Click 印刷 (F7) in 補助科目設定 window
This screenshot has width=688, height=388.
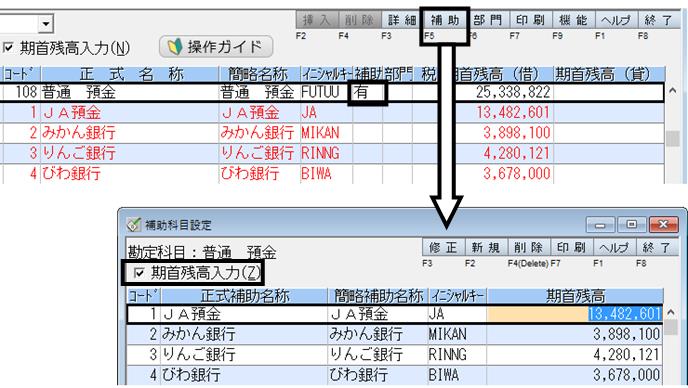pos(571,248)
